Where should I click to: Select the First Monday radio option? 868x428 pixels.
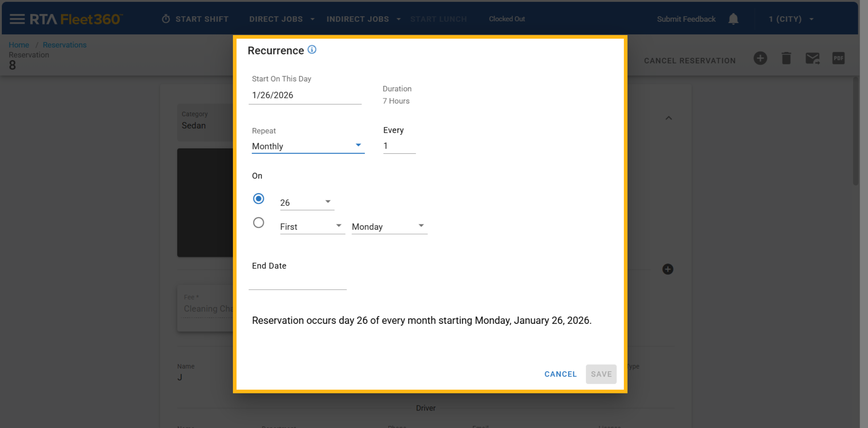(258, 223)
